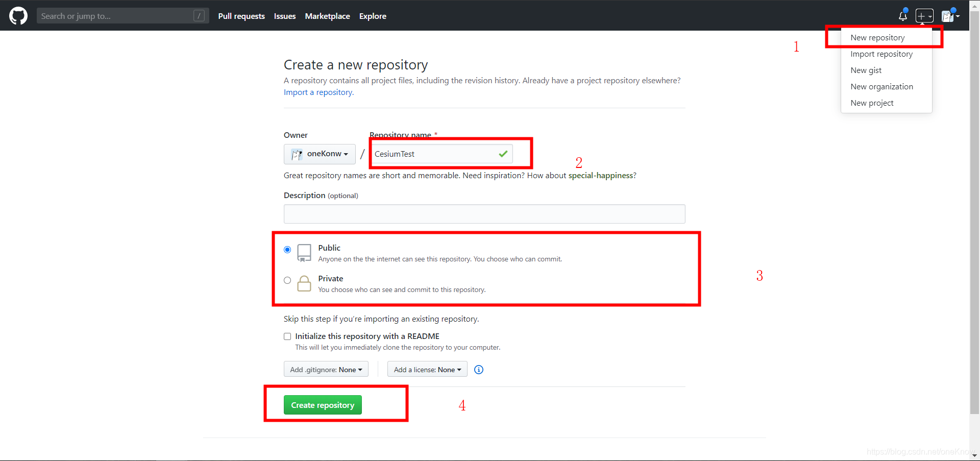Click the public repository book icon

[x=304, y=253]
